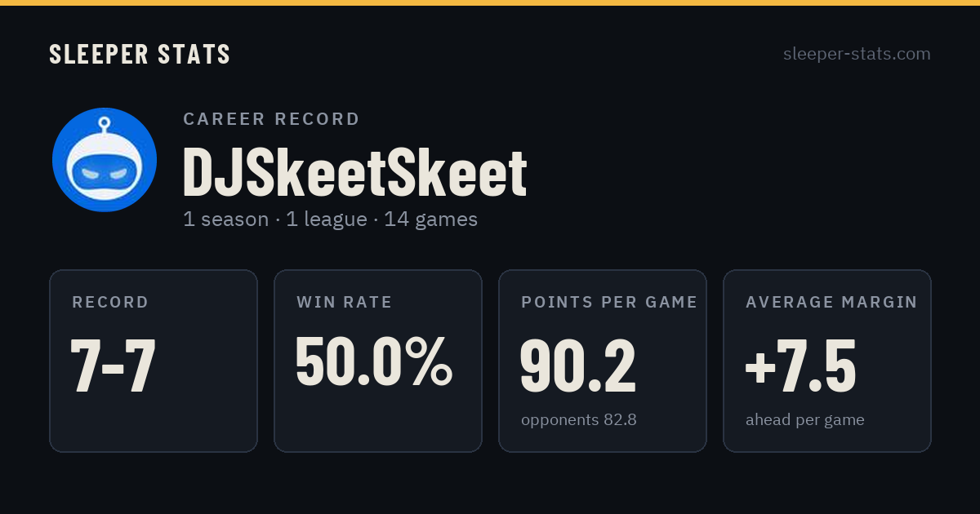980x514 pixels.
Task: Click the POINTS PER GAME label
Action: 609,303
